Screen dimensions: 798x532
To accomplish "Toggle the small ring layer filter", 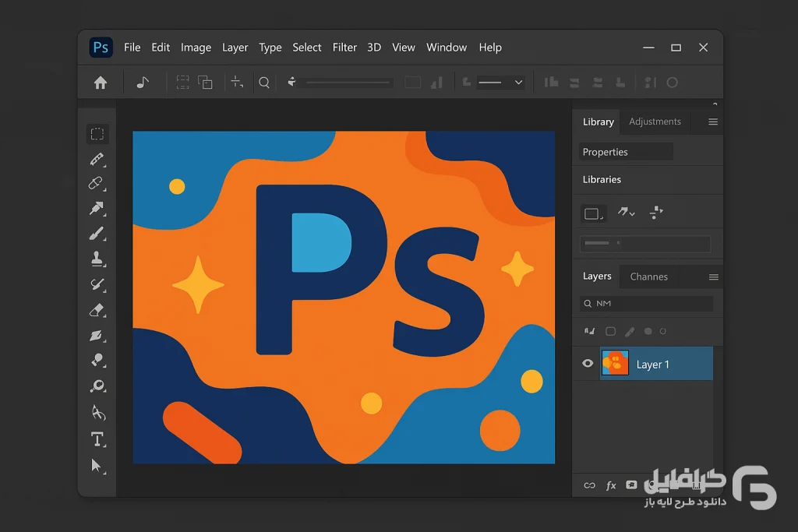I will 662,331.
